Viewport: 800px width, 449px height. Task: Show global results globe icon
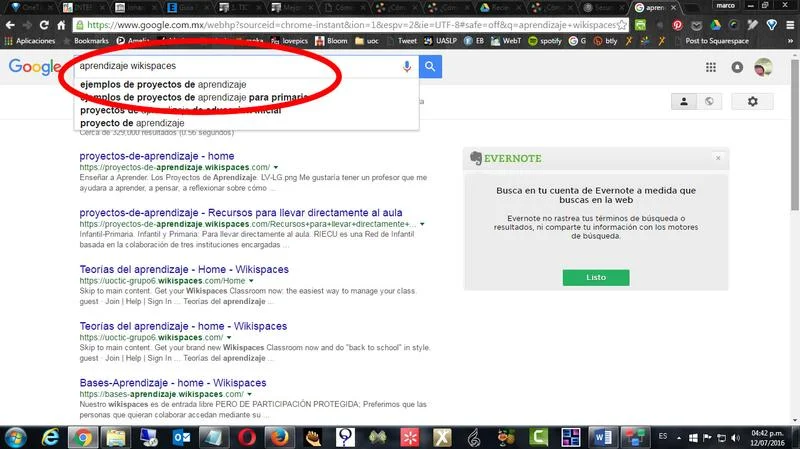click(x=709, y=102)
